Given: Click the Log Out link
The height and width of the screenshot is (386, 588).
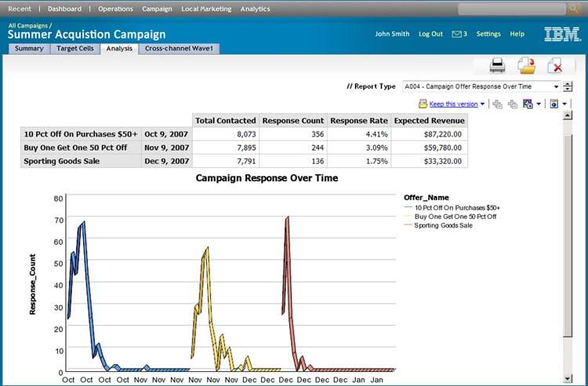Looking at the screenshot, I should 430,35.
